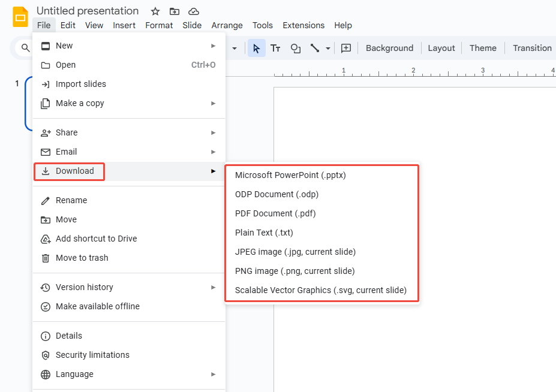The height and width of the screenshot is (392, 556).
Task: Check the cloud document status icon
Action: pyautogui.click(x=193, y=11)
